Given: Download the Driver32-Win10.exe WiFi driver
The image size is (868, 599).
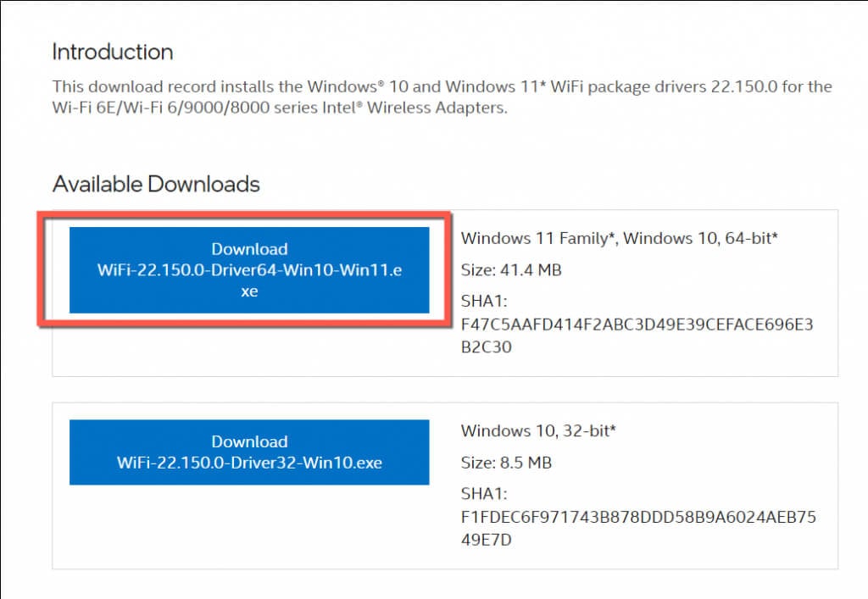Looking at the screenshot, I should 249,452.
